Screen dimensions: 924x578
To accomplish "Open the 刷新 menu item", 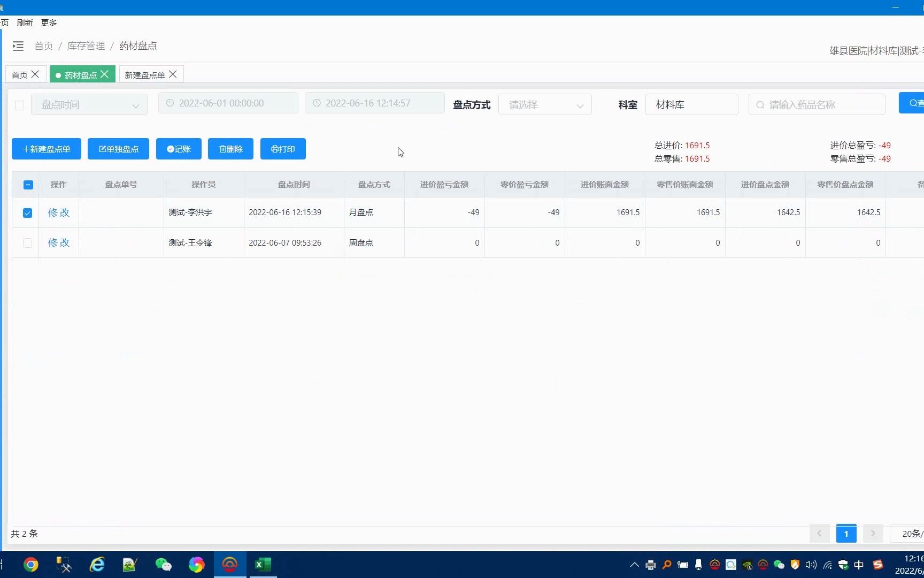I will point(25,22).
